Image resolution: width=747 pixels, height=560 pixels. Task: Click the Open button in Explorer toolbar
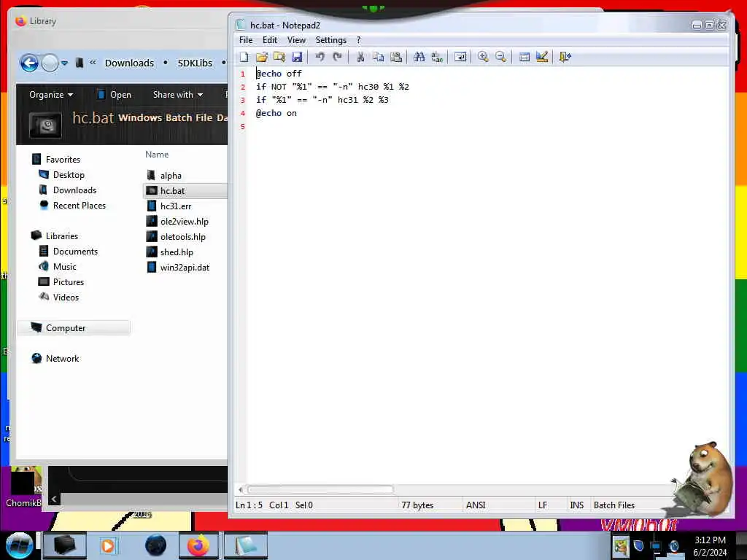(115, 95)
